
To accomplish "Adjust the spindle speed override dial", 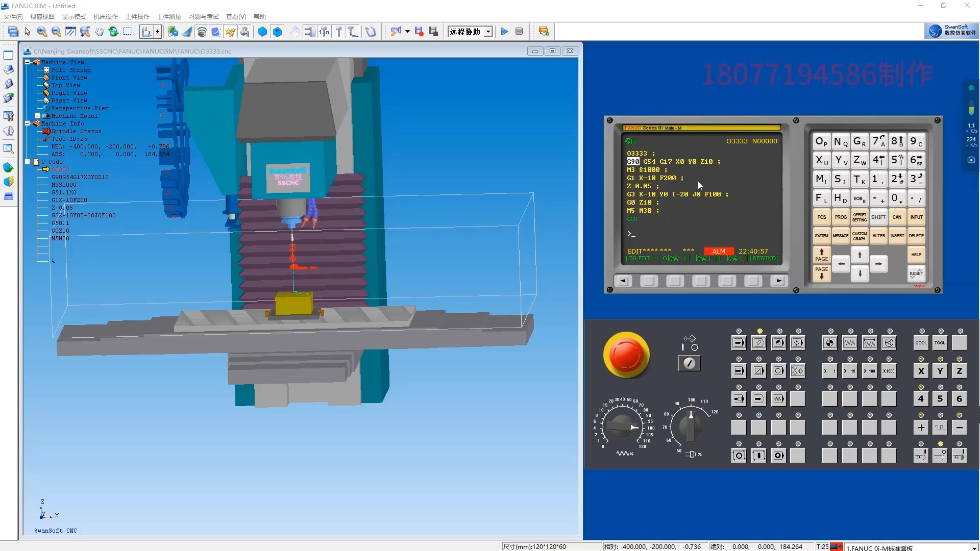I will [690, 425].
